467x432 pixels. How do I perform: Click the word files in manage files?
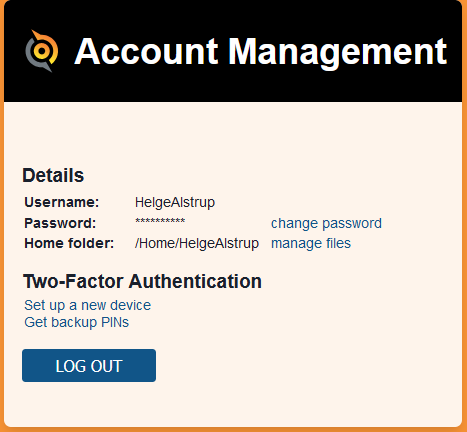point(338,243)
